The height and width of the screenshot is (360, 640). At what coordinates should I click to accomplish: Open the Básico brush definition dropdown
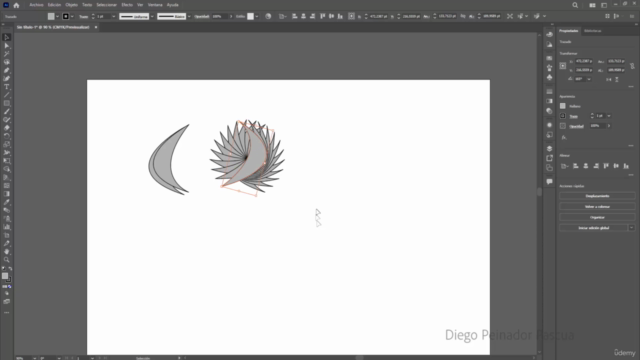pos(189,16)
